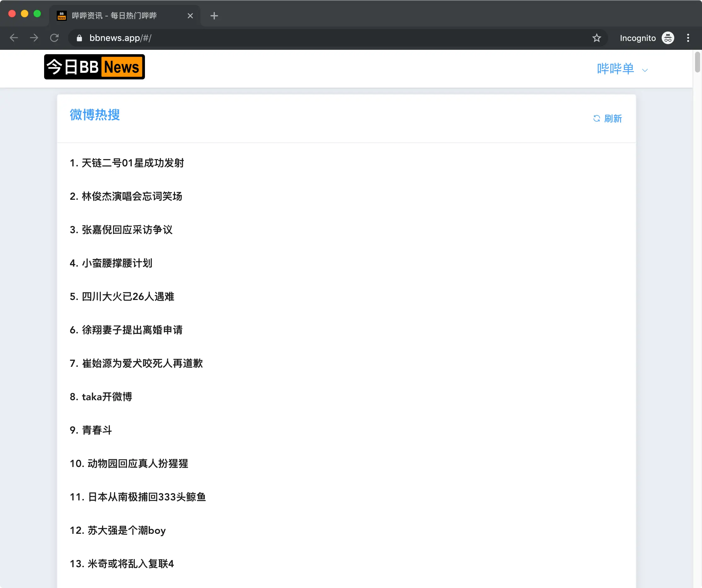This screenshot has width=702, height=588.
Task: Click the browser forward arrow
Action: click(x=34, y=38)
